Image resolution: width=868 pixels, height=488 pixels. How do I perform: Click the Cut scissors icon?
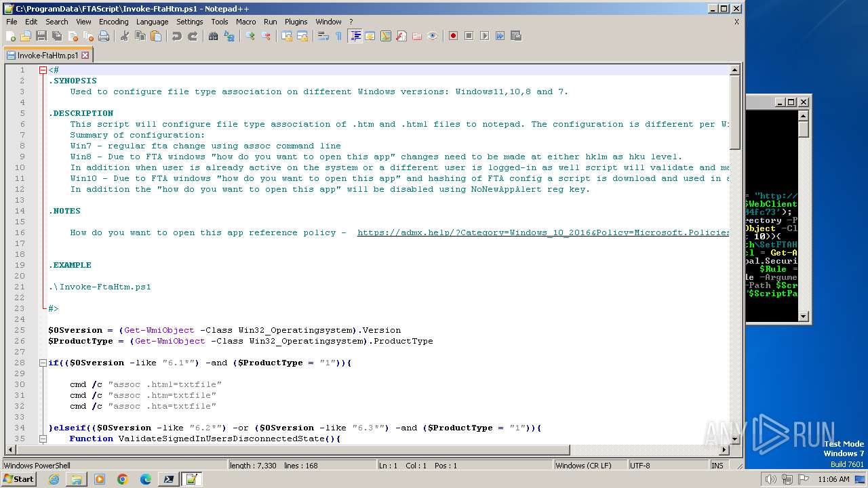(125, 36)
